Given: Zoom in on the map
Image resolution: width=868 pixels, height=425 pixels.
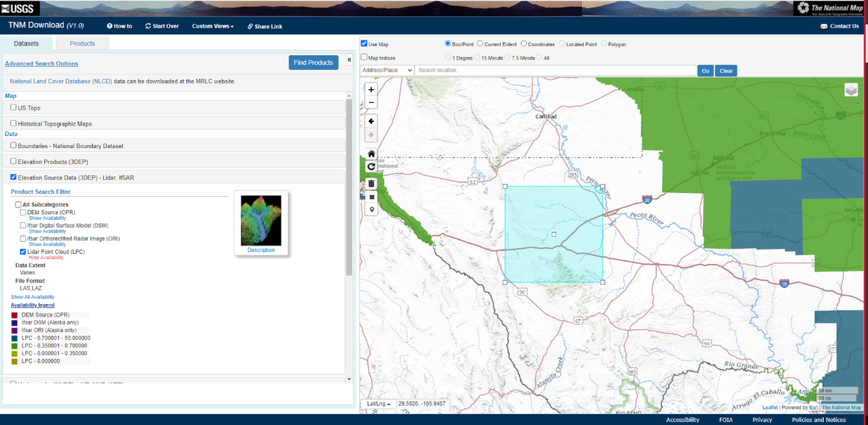Looking at the screenshot, I should [x=371, y=90].
